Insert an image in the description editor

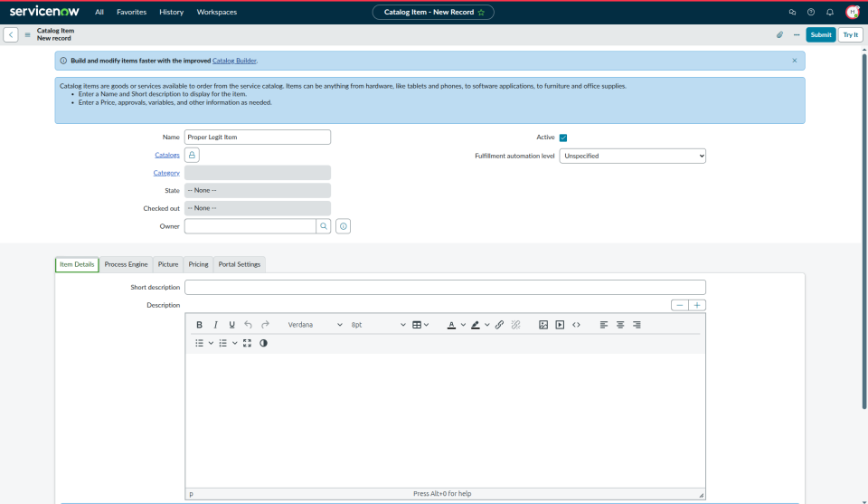click(543, 325)
